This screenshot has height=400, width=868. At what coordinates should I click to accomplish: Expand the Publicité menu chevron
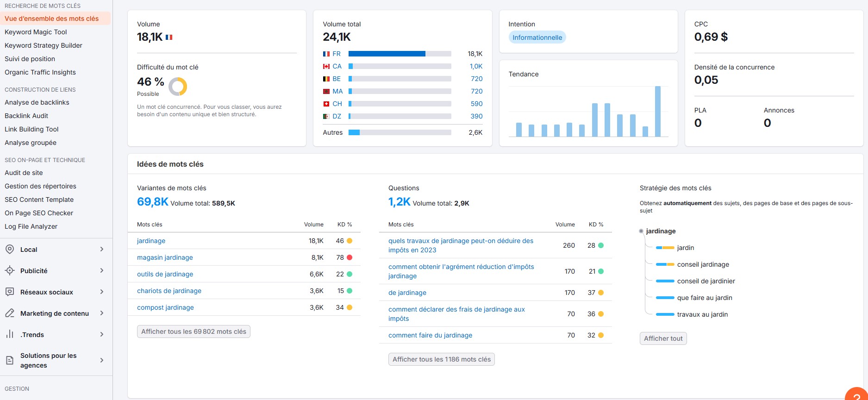(x=102, y=271)
